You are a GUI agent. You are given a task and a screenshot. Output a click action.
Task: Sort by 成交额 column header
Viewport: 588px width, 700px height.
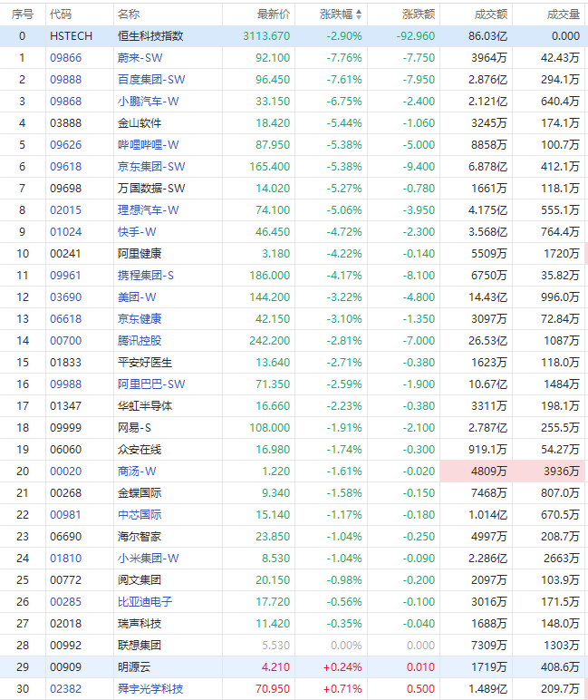pos(491,15)
